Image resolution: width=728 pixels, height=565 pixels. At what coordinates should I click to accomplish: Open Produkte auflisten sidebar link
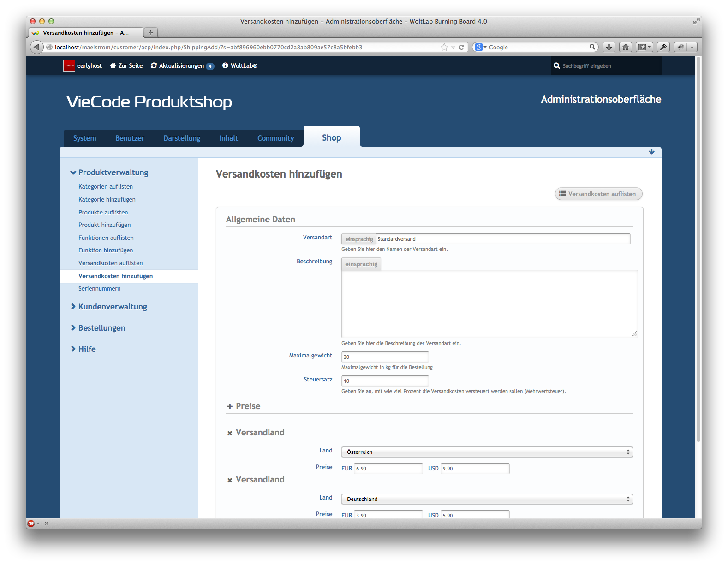tap(103, 212)
